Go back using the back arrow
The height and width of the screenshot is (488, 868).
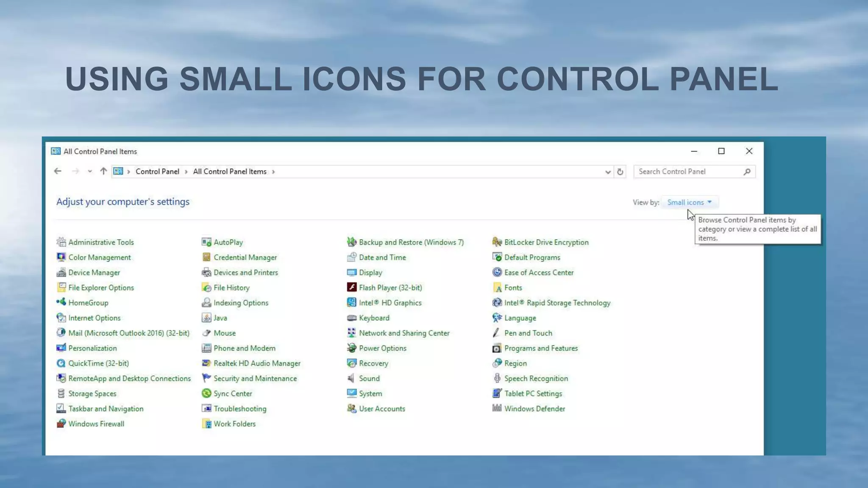(58, 171)
